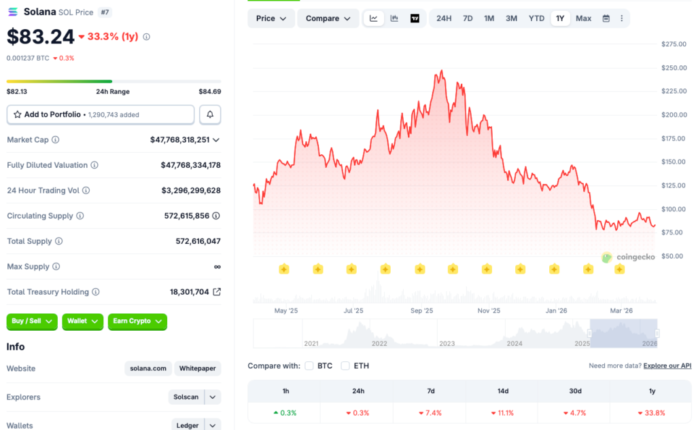
Task: Open the price change info icon
Action: pyautogui.click(x=146, y=37)
